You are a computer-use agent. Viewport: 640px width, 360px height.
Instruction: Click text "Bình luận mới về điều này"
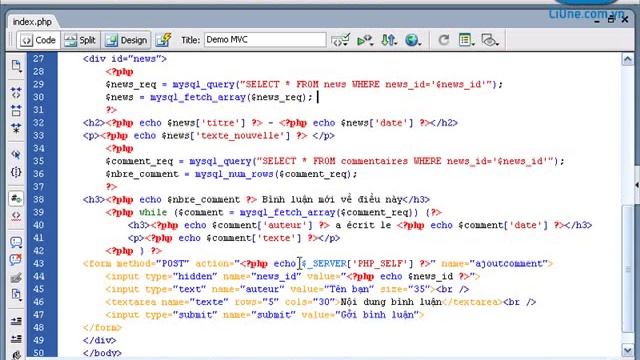pyautogui.click(x=332, y=200)
